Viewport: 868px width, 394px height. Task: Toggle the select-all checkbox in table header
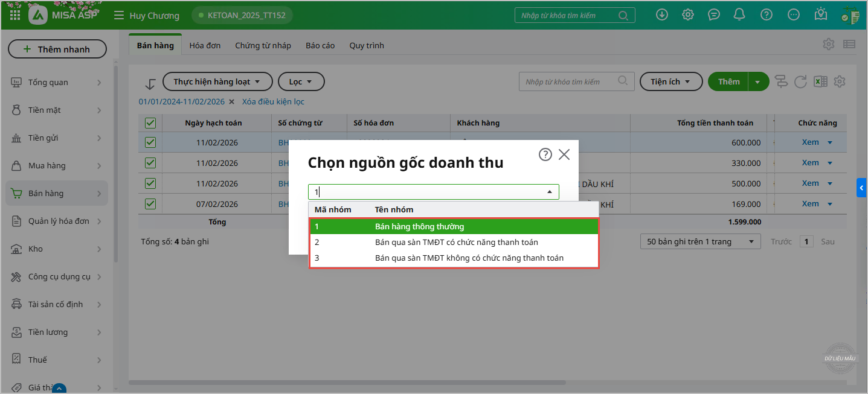(x=150, y=123)
